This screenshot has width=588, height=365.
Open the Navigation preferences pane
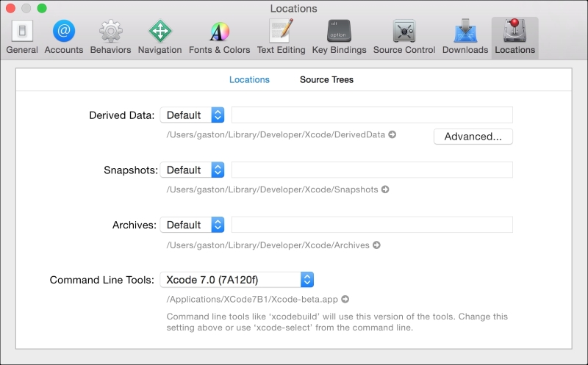(x=159, y=37)
